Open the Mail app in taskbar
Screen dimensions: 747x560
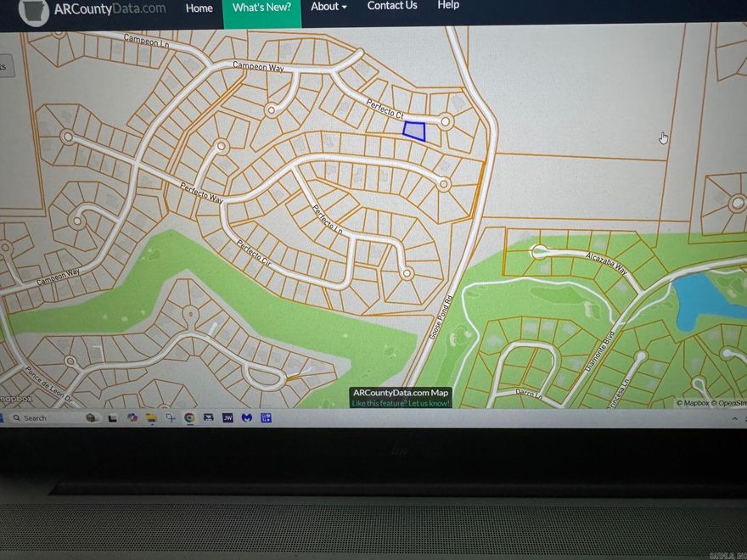pyautogui.click(x=208, y=417)
